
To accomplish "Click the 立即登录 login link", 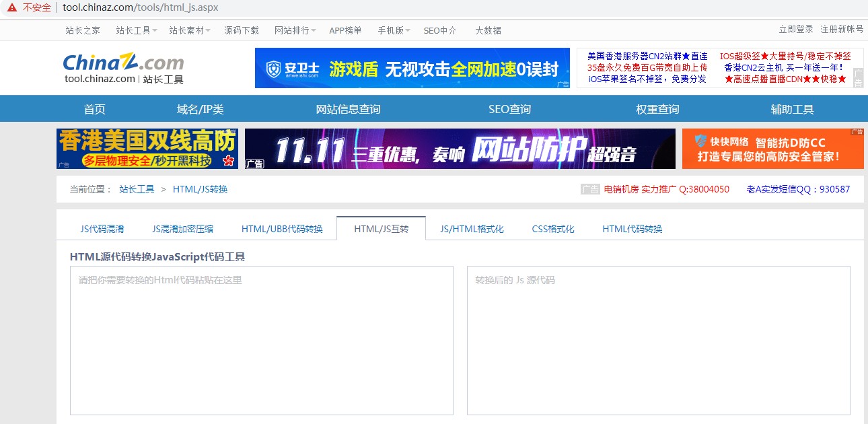I will [796, 30].
